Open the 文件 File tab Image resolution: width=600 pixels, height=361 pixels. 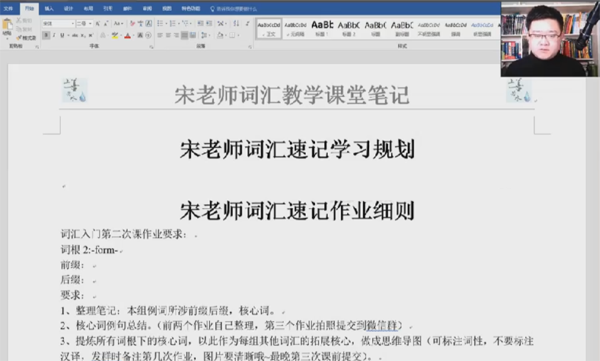point(8,8)
